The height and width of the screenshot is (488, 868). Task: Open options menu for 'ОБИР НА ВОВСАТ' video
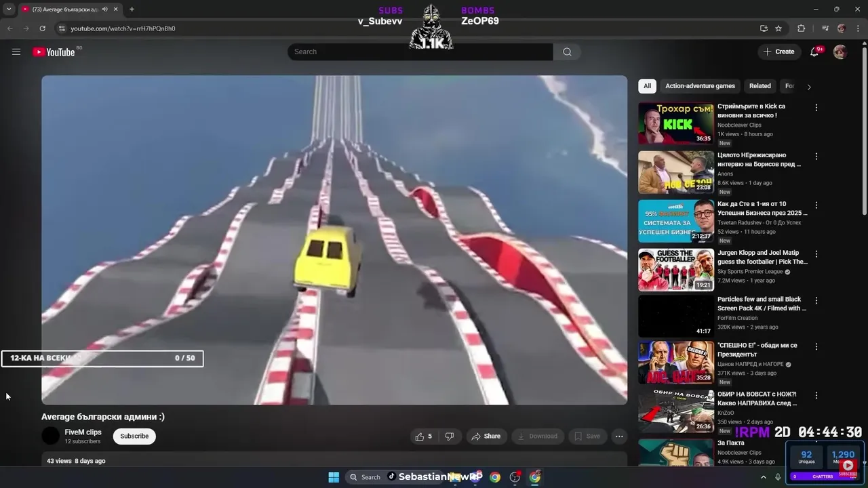coord(816,395)
